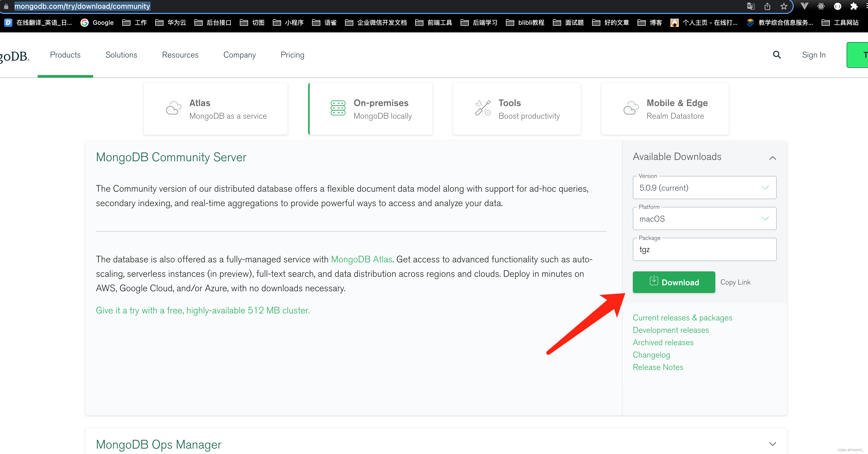Expand the MongoDB Ops Manager section
This screenshot has width=868, height=454.
tap(773, 444)
